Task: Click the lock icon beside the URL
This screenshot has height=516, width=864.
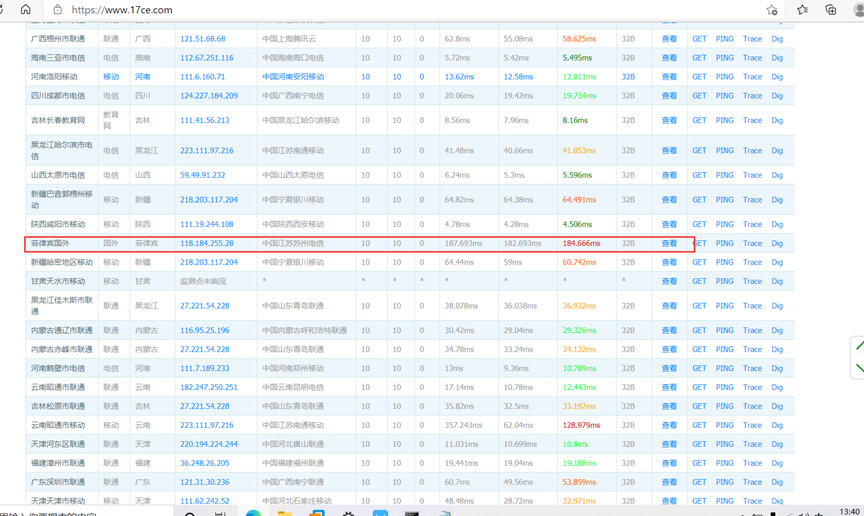Action: pos(57,10)
